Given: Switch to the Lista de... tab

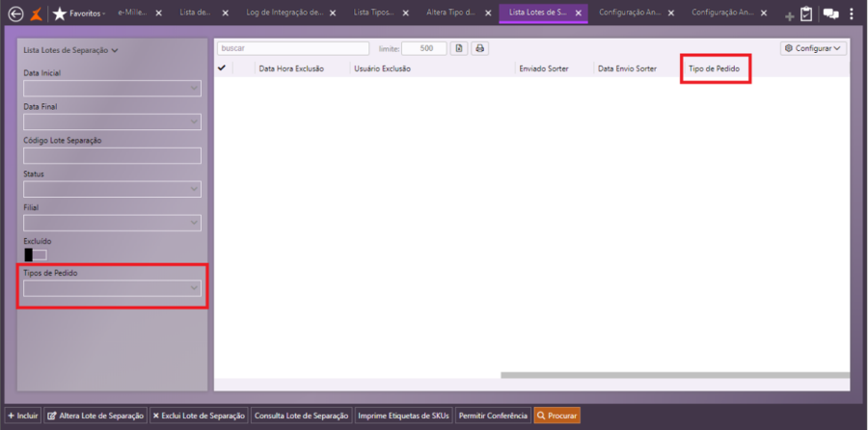Looking at the screenshot, I should click(x=196, y=13).
